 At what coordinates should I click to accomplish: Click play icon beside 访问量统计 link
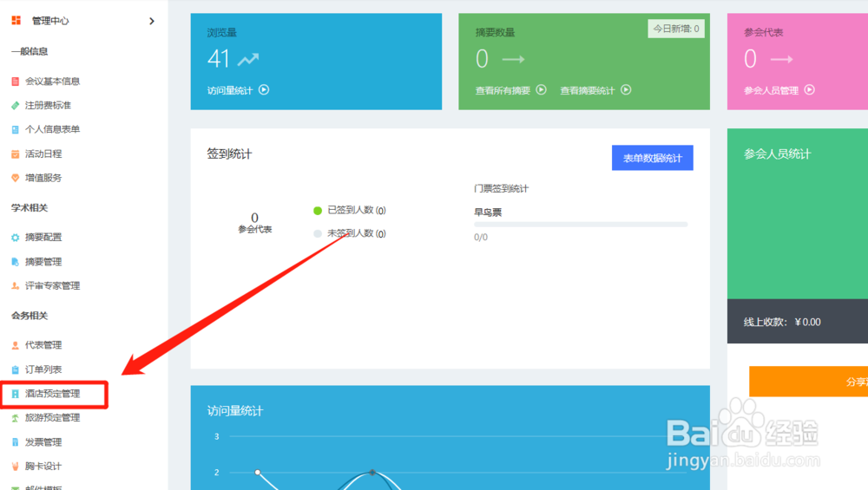point(264,89)
